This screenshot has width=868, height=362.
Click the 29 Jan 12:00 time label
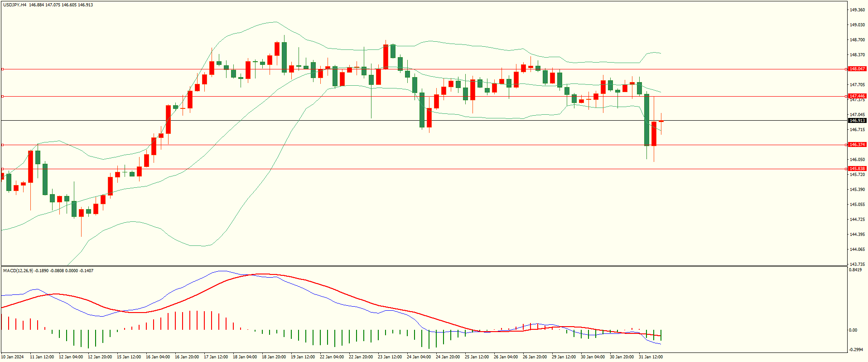(564, 357)
